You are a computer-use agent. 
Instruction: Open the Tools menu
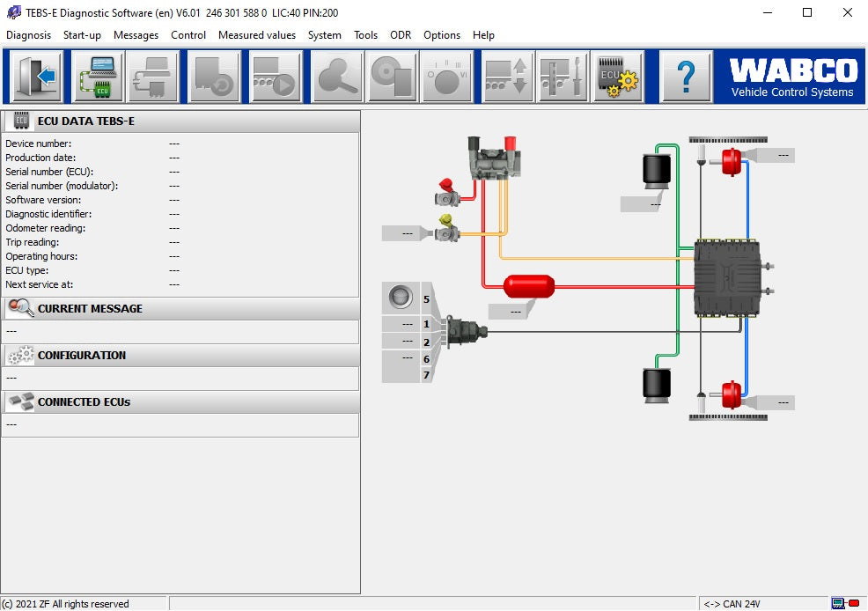point(365,35)
